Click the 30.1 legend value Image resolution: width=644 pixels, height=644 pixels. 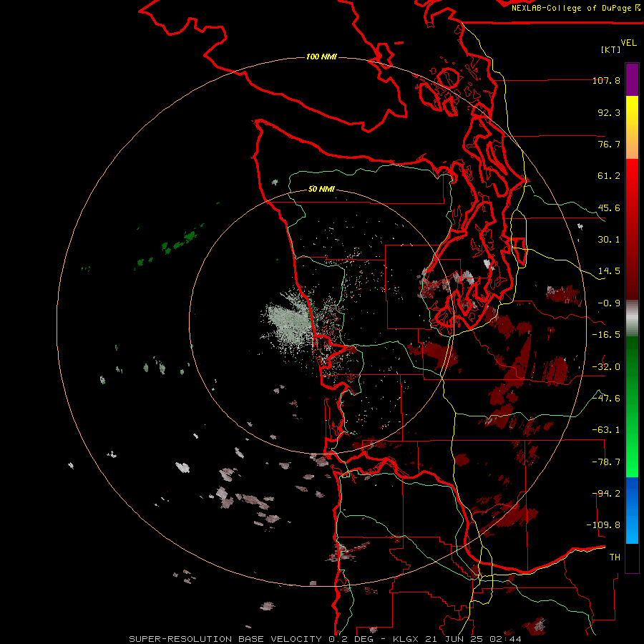tap(609, 240)
